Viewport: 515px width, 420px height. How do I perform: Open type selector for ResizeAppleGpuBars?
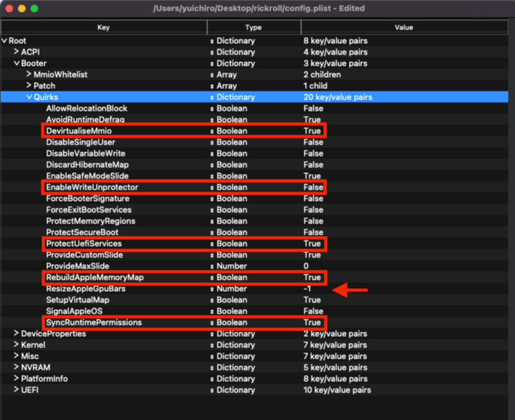click(x=212, y=289)
